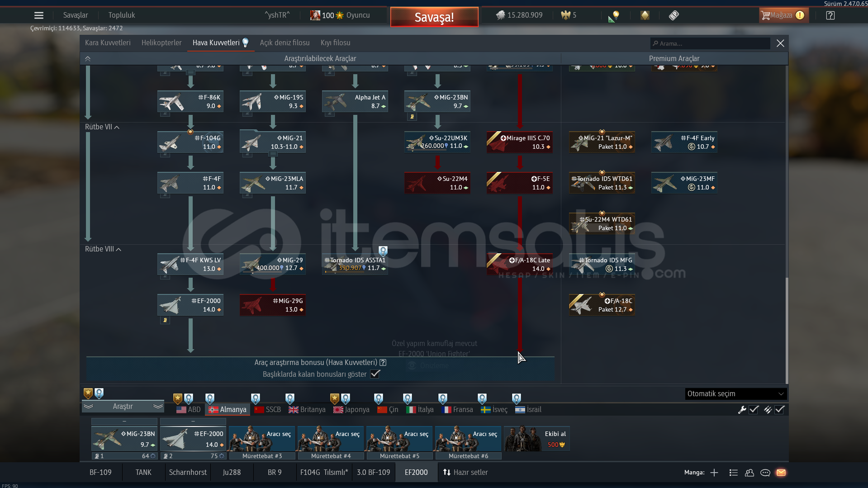Click the gold star badge above Araştır
This screenshot has height=488, width=868.
pyautogui.click(x=88, y=393)
